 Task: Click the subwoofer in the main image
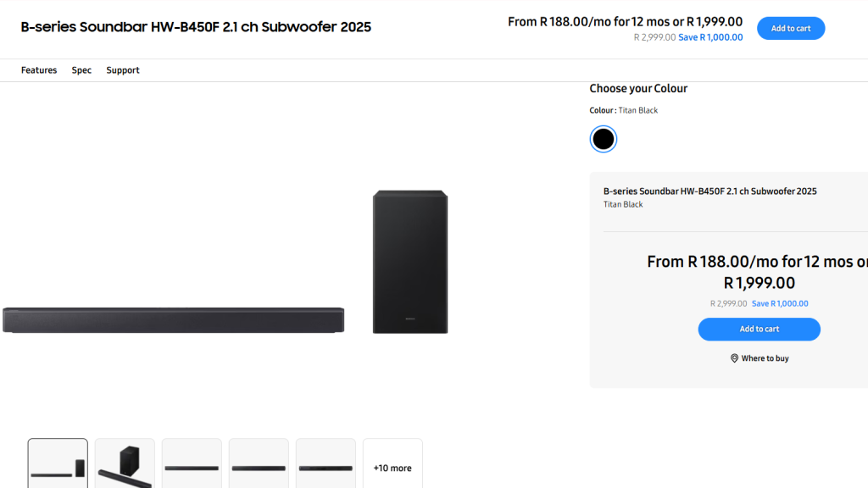pos(410,262)
